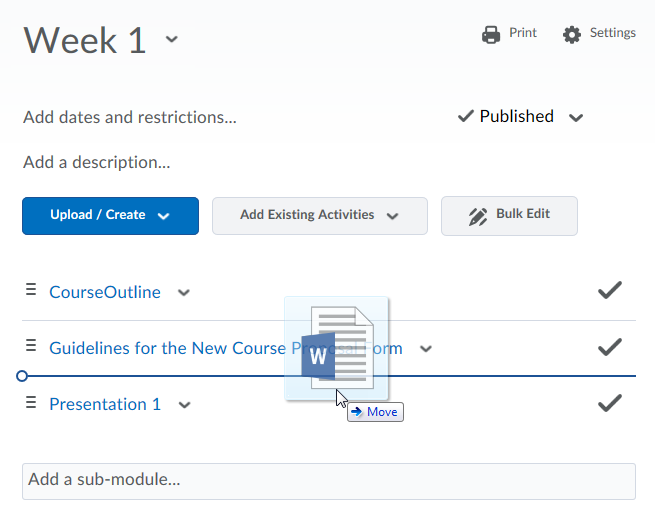Click the dragged Word document icon
Viewport: 655px width, 511px height.
(337, 348)
